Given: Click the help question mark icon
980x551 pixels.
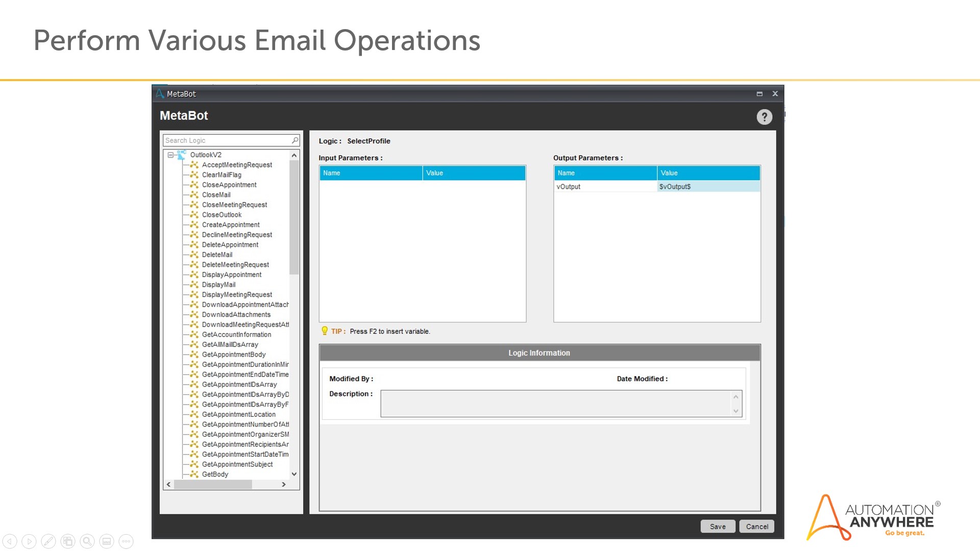Looking at the screenshot, I should point(764,117).
